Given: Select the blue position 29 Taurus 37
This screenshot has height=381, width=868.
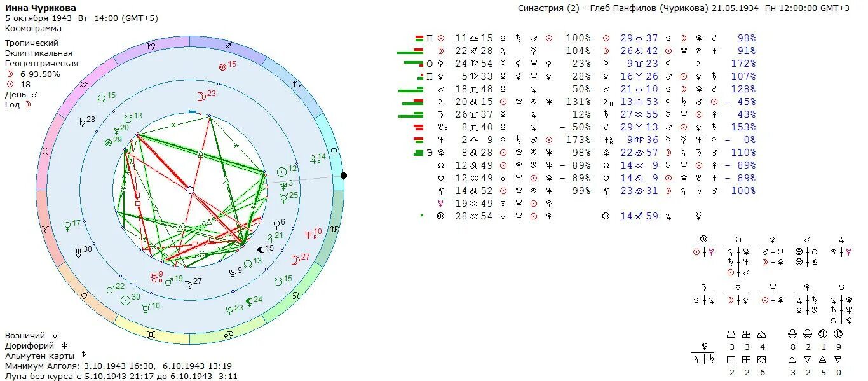Looking at the screenshot, I should 639,38.
